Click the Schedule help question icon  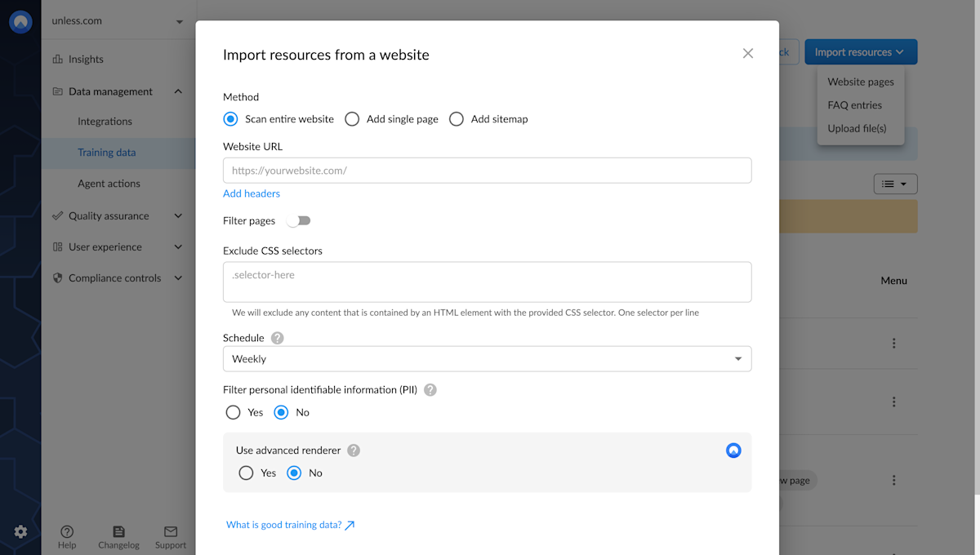278,338
